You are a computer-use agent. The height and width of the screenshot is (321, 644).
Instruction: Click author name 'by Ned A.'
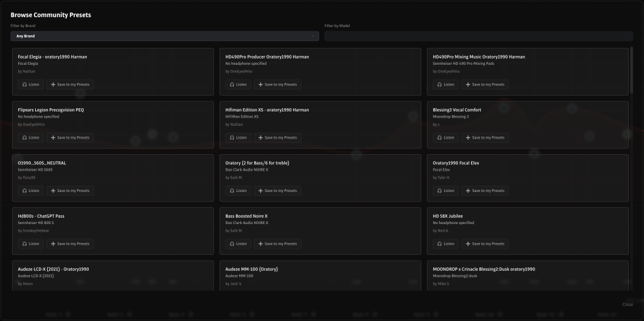click(441, 231)
